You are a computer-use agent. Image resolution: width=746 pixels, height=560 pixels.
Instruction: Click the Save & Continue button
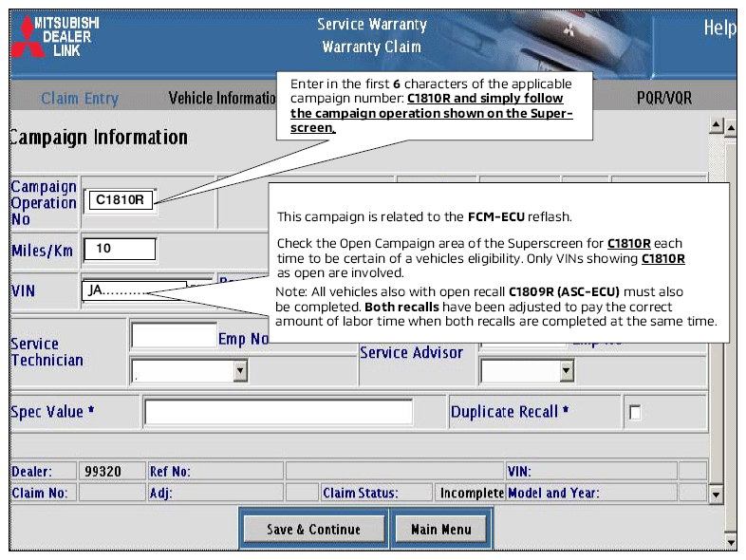click(313, 529)
